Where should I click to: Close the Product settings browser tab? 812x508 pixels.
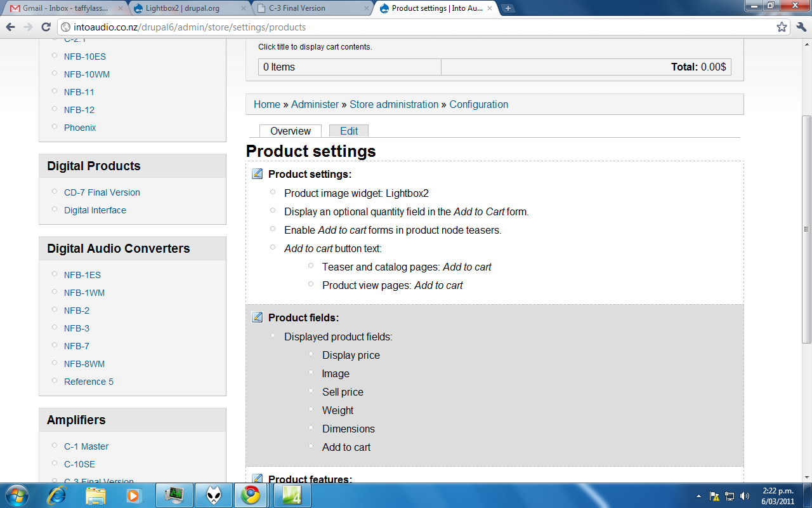point(489,8)
